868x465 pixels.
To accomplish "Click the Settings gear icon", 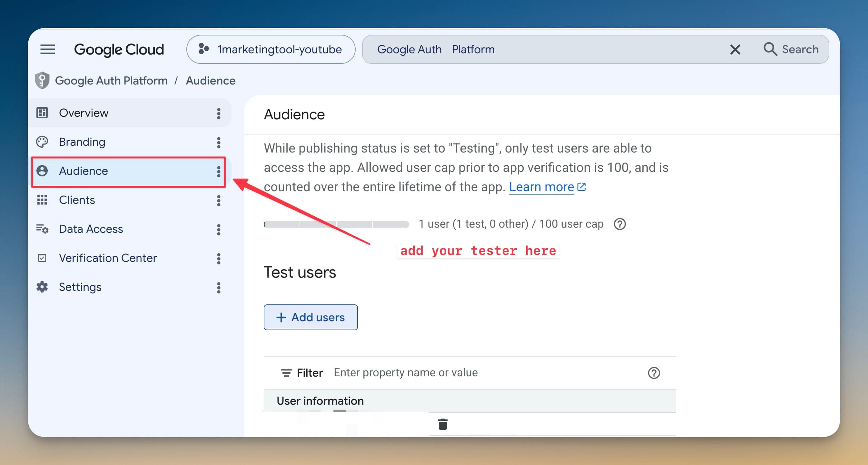I will [42, 287].
